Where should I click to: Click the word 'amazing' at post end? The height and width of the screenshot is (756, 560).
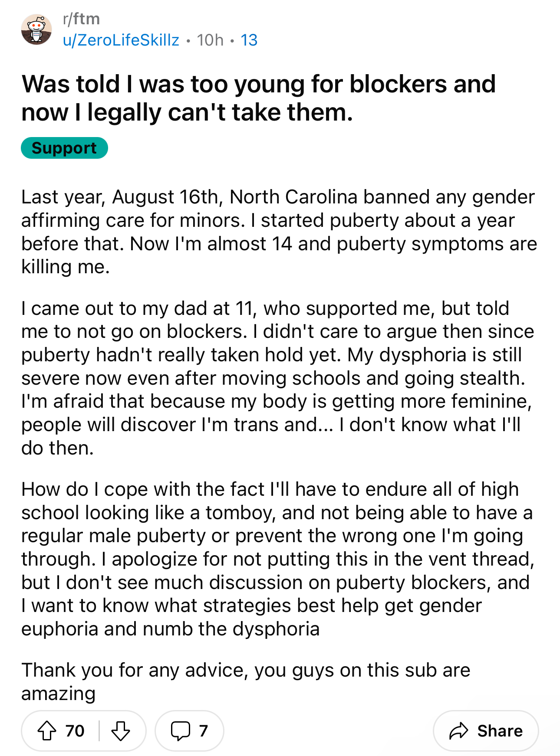point(59,694)
